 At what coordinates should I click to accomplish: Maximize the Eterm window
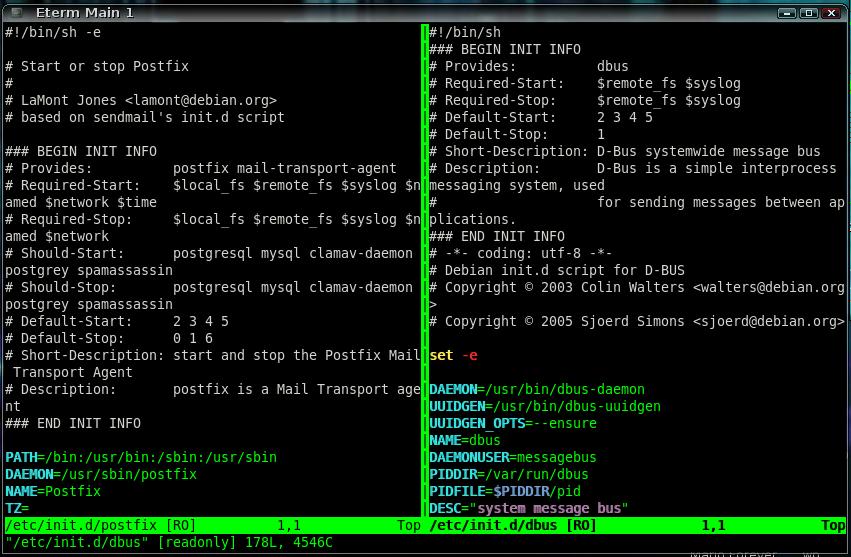(x=808, y=12)
